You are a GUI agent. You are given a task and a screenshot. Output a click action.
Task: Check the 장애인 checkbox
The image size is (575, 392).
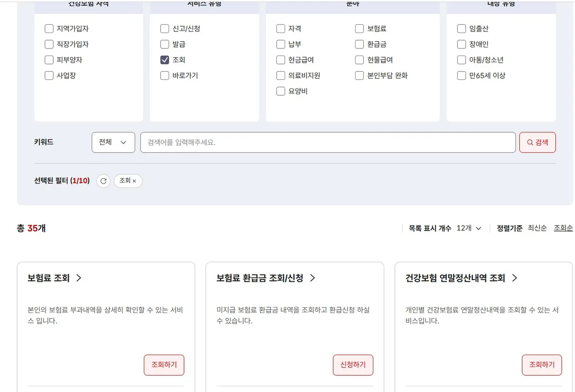tap(461, 45)
